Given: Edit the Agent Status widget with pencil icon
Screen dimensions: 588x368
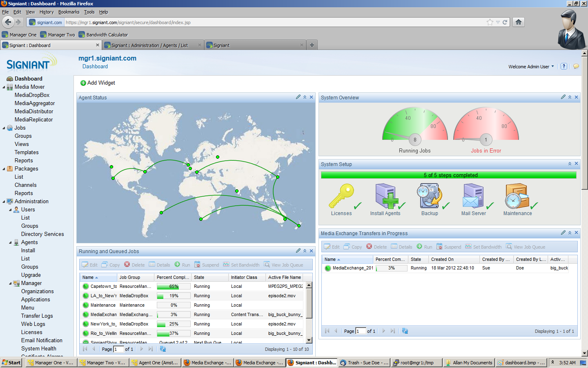Looking at the screenshot, I should pos(298,97).
